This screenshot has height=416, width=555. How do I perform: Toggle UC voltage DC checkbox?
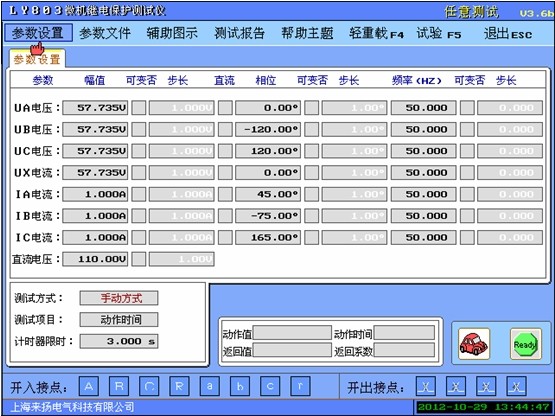tap(225, 151)
